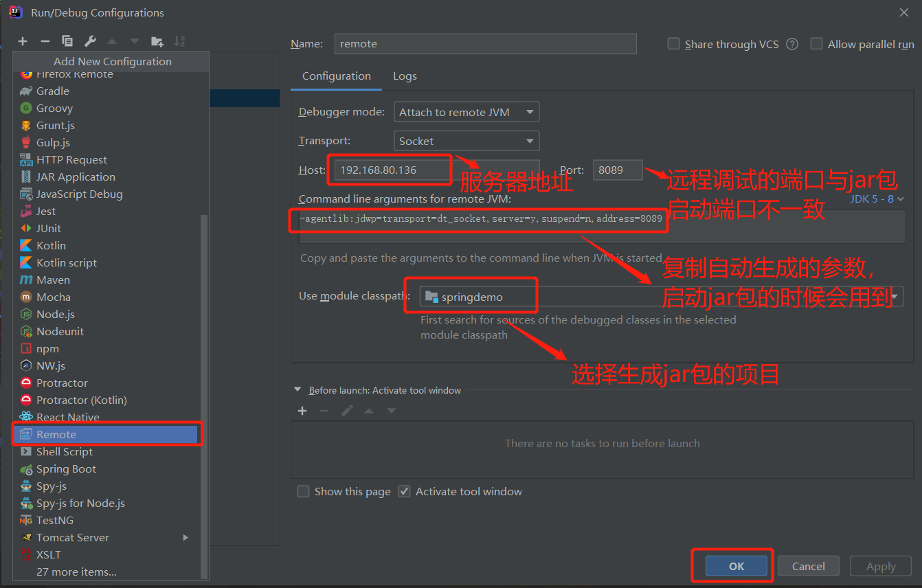This screenshot has width=922, height=588.
Task: Click the Remove Configuration minus icon
Action: (x=45, y=41)
